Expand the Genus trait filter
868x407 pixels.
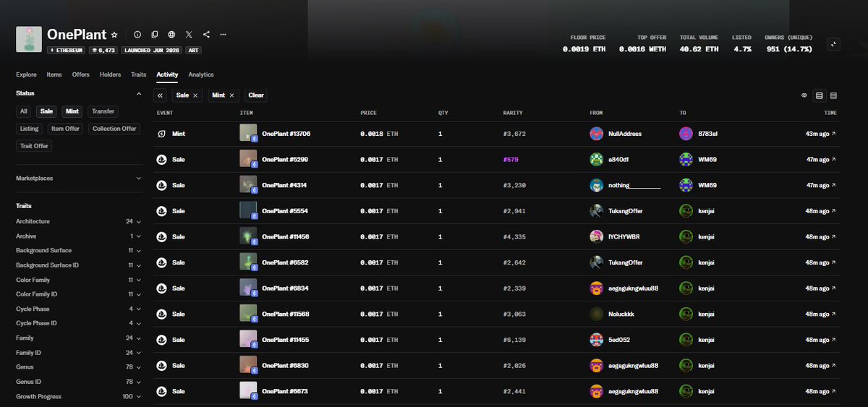(x=78, y=367)
